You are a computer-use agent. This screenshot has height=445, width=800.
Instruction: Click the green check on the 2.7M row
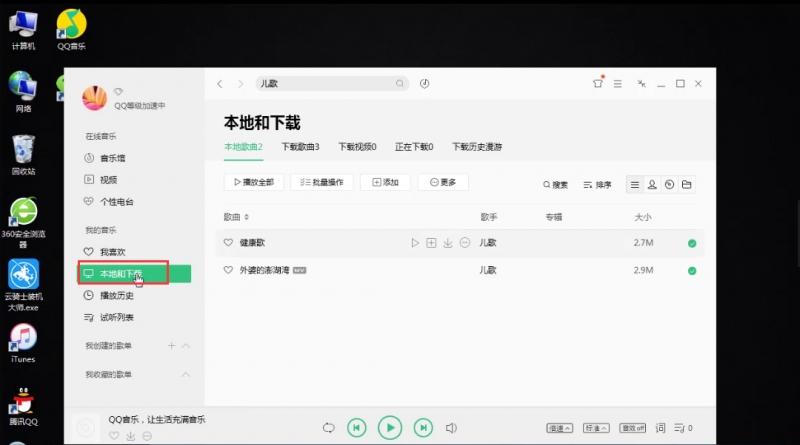692,243
